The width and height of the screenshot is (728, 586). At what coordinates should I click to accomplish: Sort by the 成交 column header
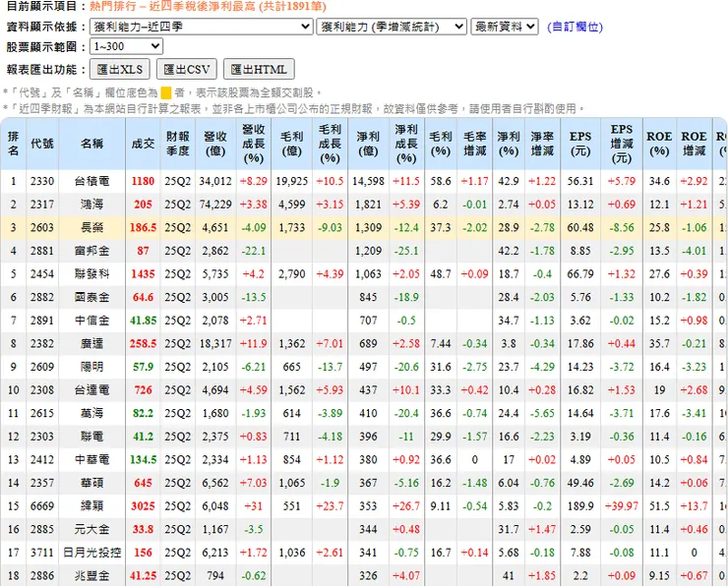point(143,144)
